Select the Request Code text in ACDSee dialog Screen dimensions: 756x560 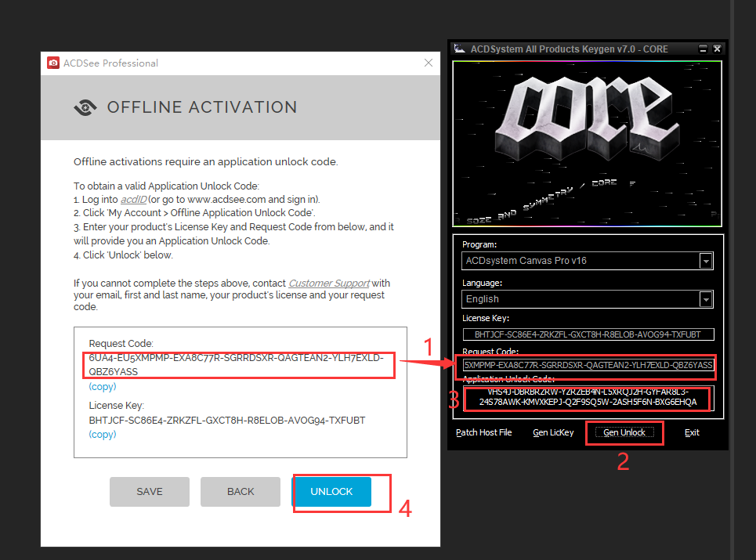pos(237,365)
